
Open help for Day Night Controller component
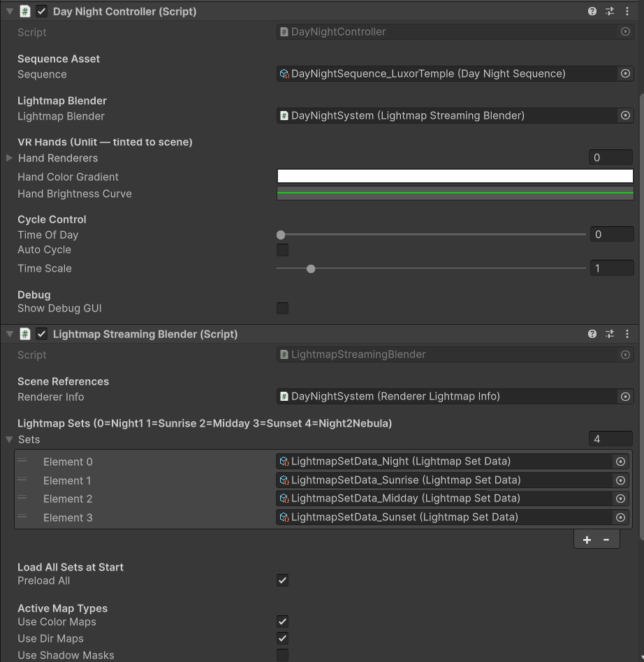coord(592,11)
